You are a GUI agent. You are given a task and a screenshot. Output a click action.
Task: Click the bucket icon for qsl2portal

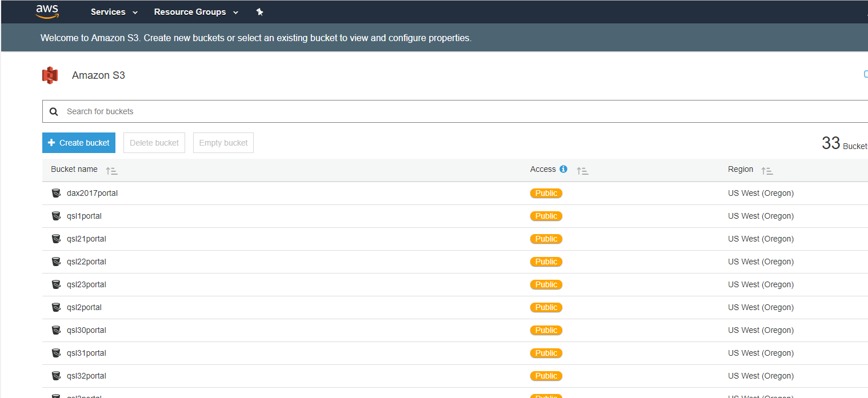[56, 307]
